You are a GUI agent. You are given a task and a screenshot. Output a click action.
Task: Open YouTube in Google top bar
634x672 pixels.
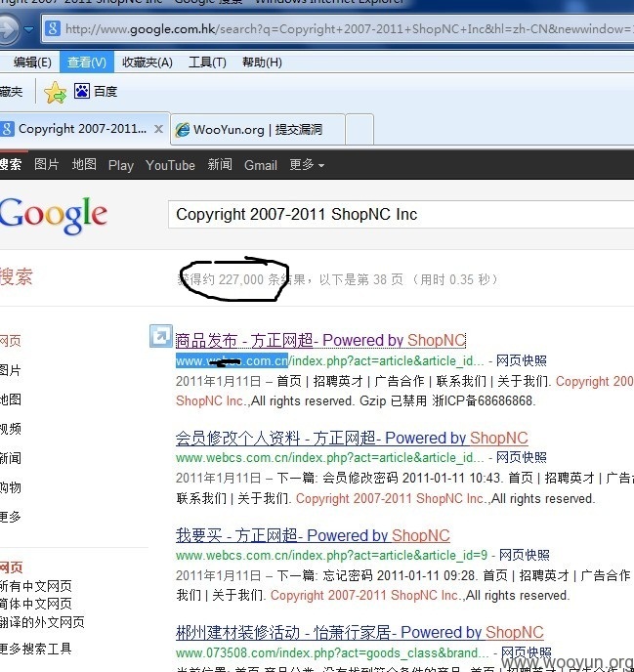170,165
